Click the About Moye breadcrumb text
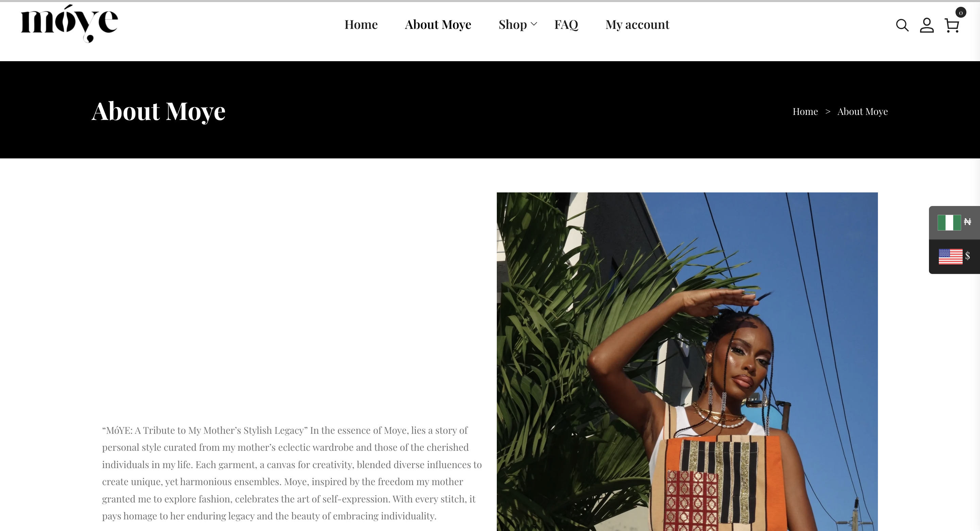Viewport: 980px width, 531px height. coord(863,112)
